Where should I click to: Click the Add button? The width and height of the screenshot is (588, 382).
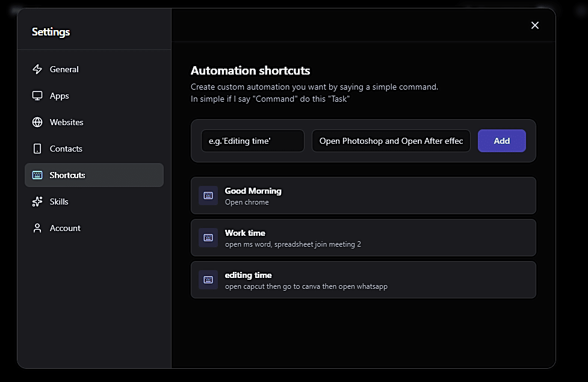501,141
